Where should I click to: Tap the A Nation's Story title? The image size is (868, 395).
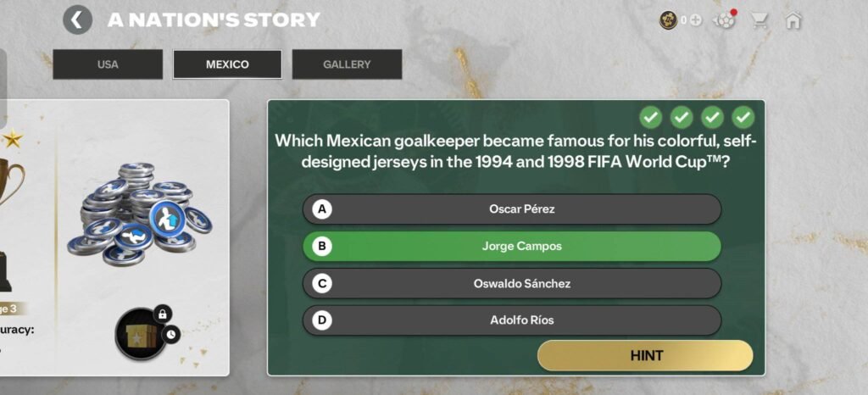coord(214,19)
